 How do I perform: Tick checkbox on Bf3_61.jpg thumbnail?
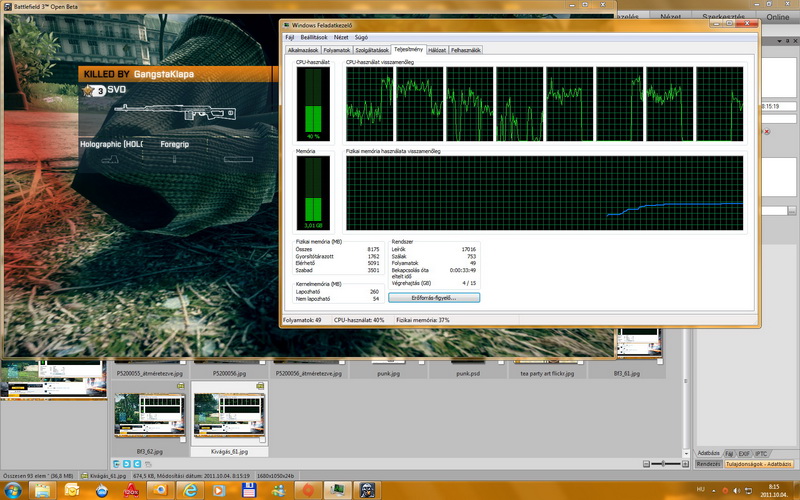tap(660, 362)
